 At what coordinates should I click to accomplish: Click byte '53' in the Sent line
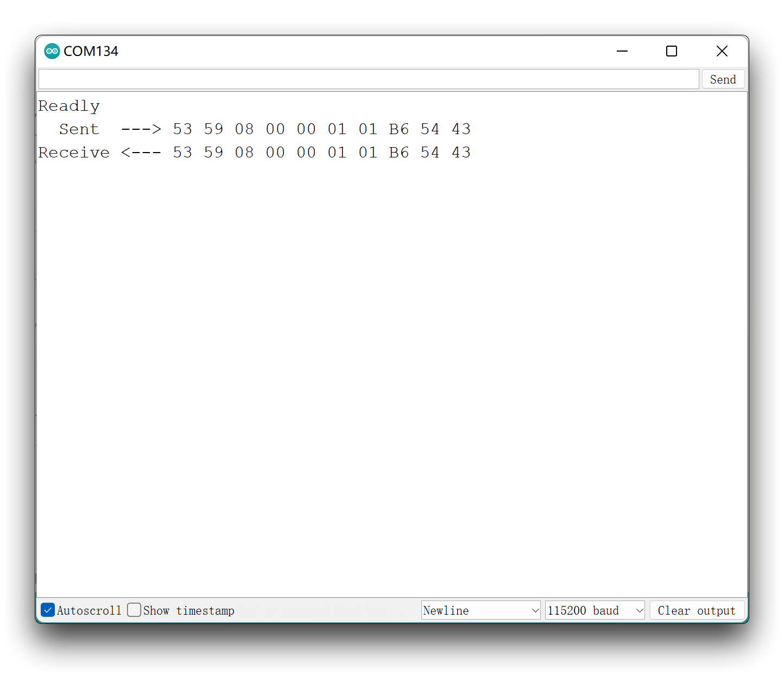click(x=182, y=129)
